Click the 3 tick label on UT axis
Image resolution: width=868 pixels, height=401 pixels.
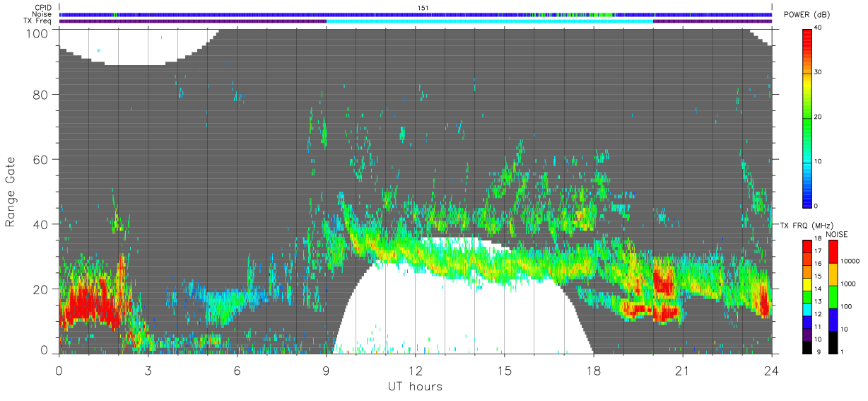coord(148,371)
